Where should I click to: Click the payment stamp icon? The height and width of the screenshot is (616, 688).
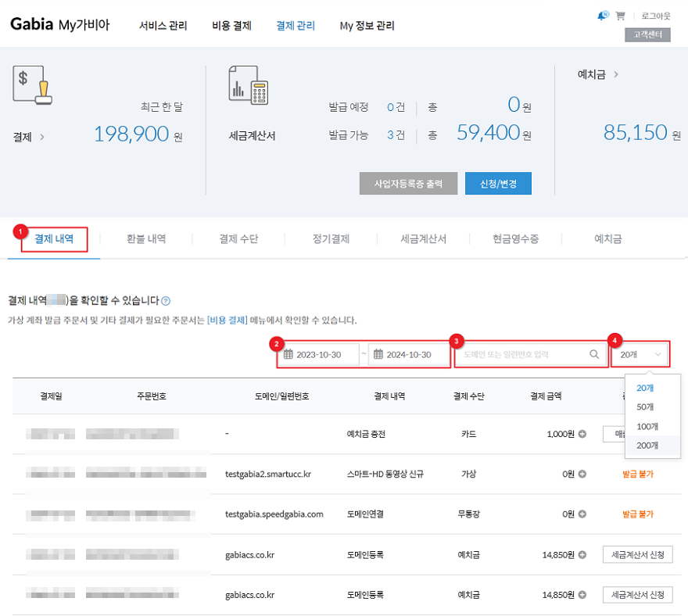point(33,85)
